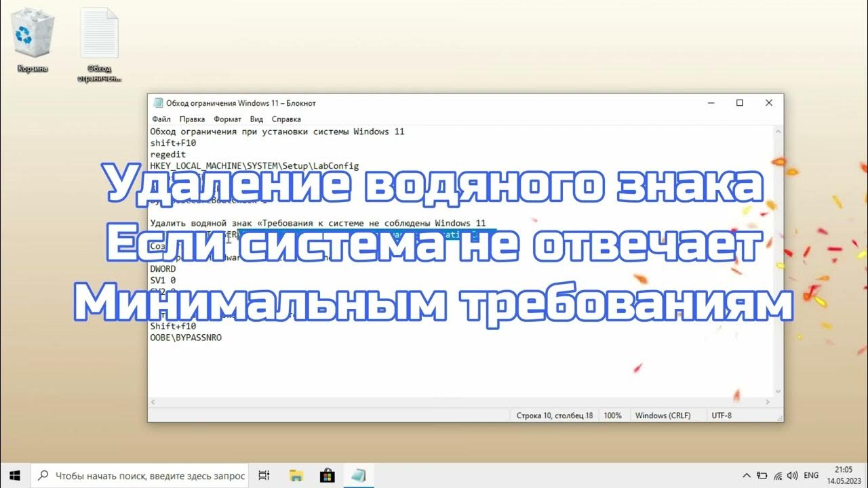
Task: Click the network tray icon
Action: tap(778, 476)
